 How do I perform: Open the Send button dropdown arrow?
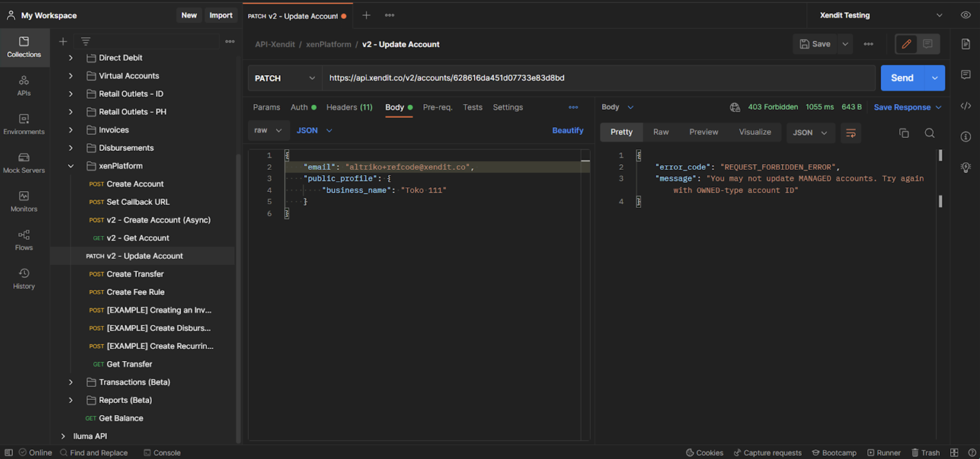(x=935, y=78)
